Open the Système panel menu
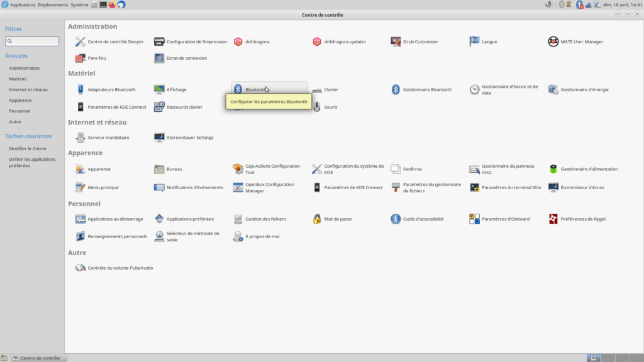The height and width of the screenshot is (362, 644). tap(79, 4)
